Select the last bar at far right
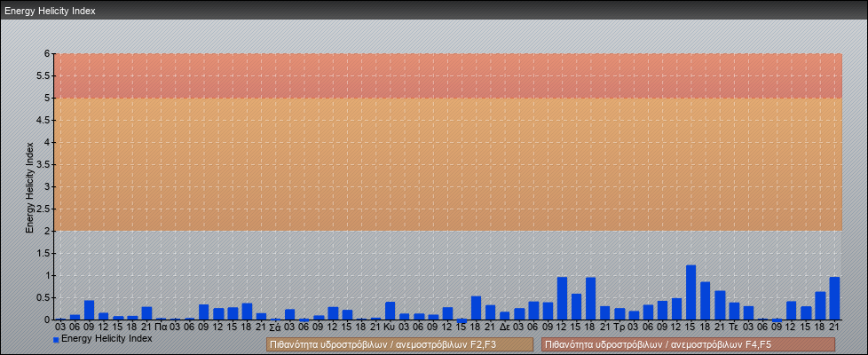The image size is (868, 355). tap(834, 298)
